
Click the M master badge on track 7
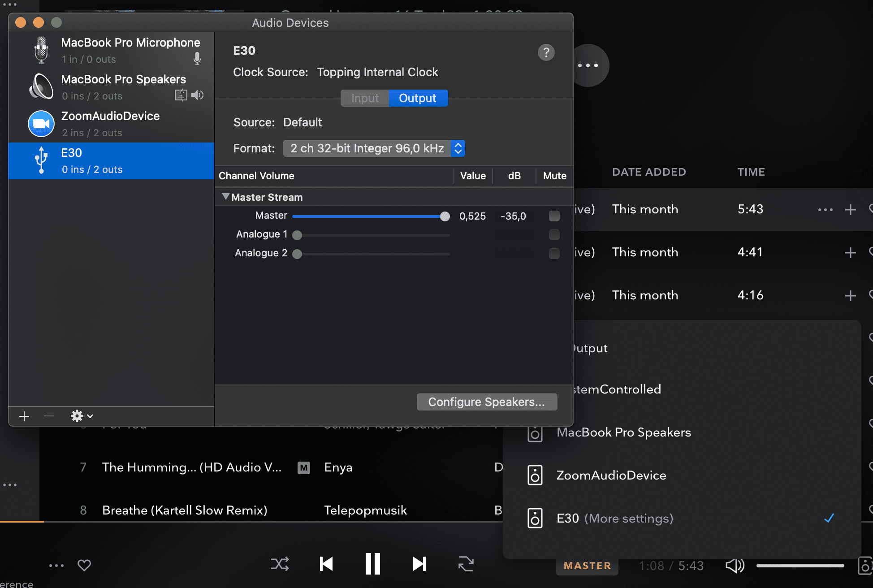[x=304, y=468]
